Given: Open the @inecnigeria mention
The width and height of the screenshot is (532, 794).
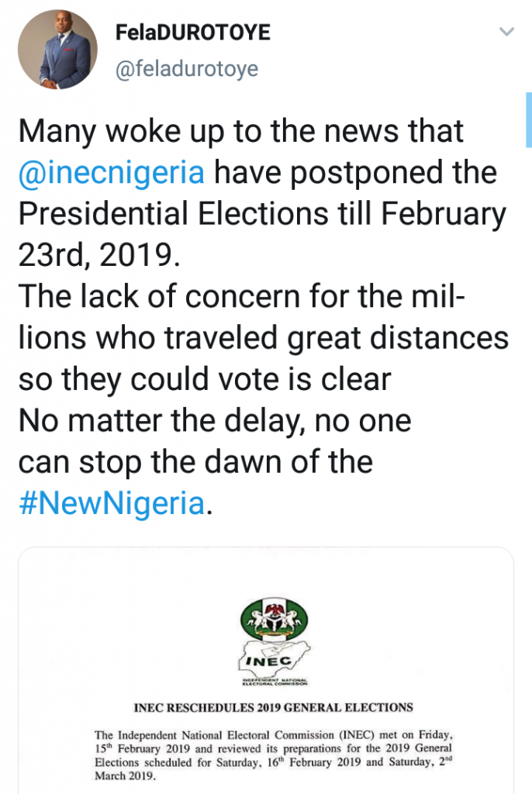Looking at the screenshot, I should pos(111,171).
